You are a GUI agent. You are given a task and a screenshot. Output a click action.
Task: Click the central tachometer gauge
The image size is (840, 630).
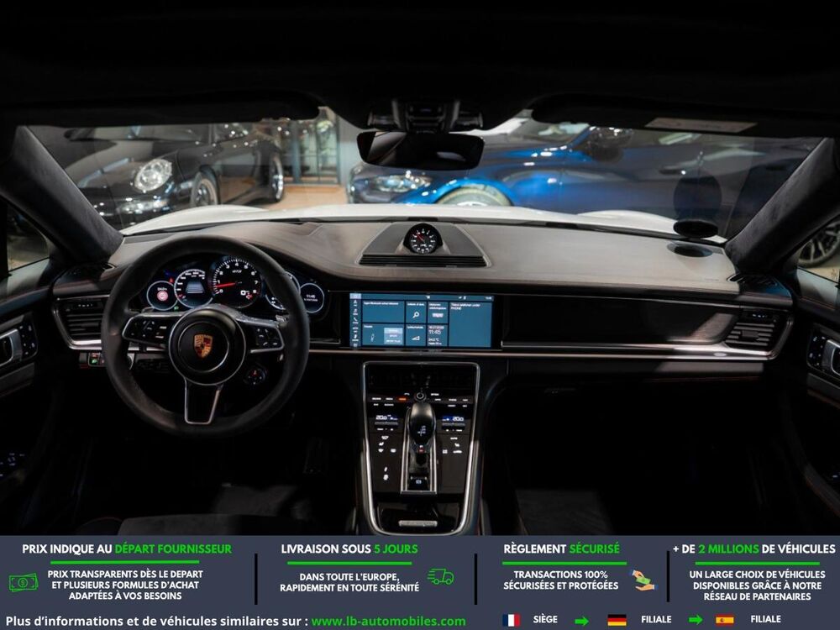click(x=236, y=283)
